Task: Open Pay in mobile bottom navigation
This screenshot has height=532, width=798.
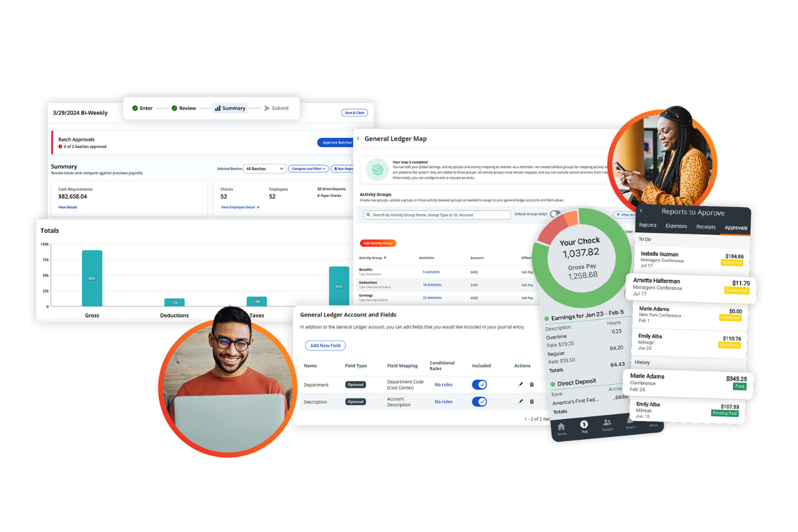Action: point(584,426)
